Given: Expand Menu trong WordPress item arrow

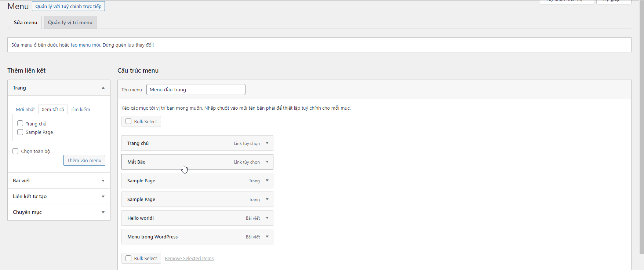Looking at the screenshot, I should click(267, 237).
